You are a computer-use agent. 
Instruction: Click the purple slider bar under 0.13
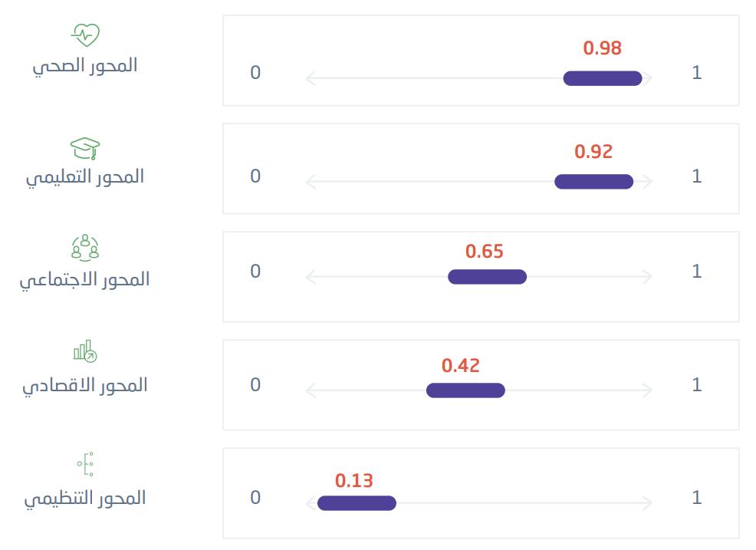click(x=357, y=503)
